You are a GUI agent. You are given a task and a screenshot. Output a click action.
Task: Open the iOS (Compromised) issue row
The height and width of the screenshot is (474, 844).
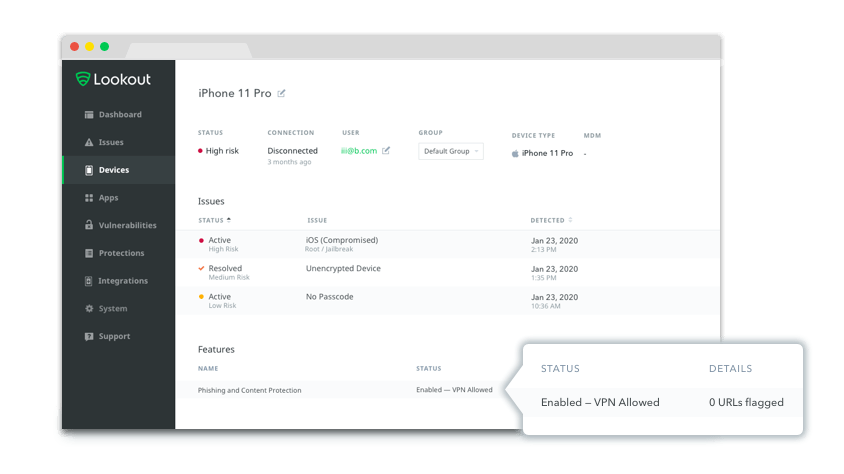(x=341, y=240)
